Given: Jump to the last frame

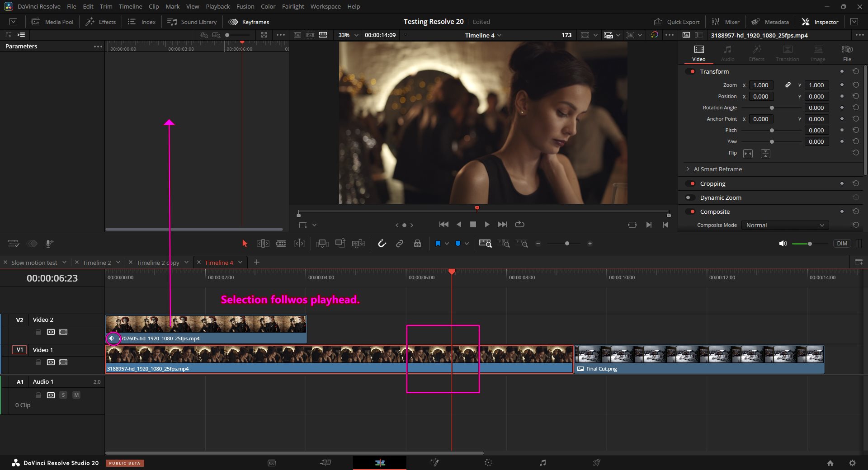Looking at the screenshot, I should click(x=502, y=224).
